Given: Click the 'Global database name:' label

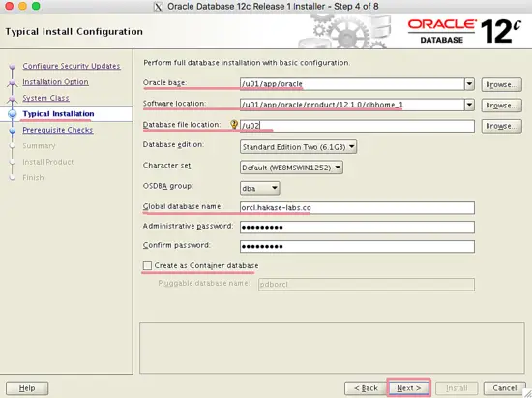Looking at the screenshot, I should (183, 206).
